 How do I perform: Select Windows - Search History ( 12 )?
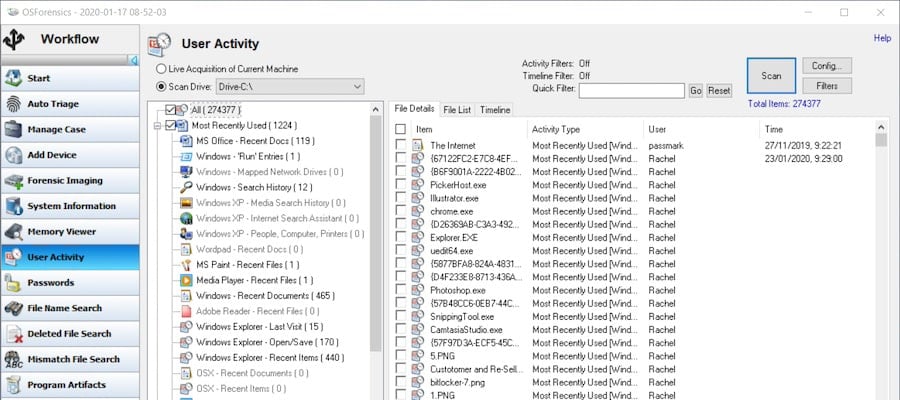(x=254, y=187)
